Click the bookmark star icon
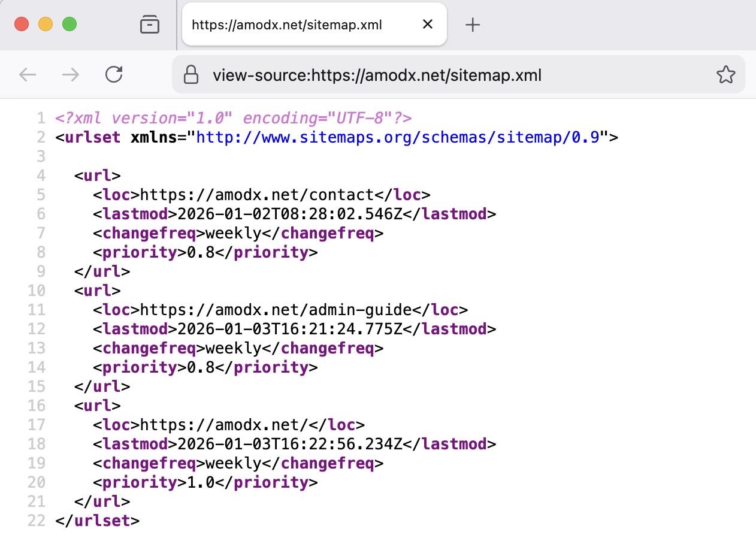The width and height of the screenshot is (756, 550). click(726, 74)
